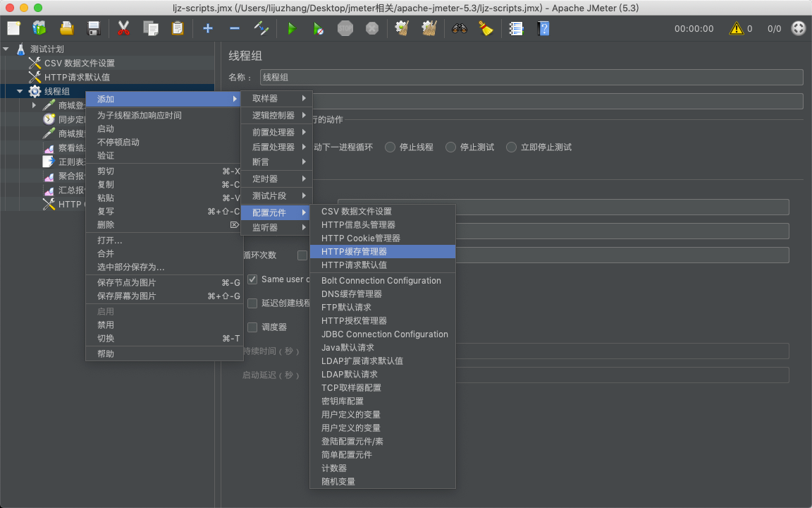Click the 启动延迟（秒） input field
Viewport: 812px width, 508px height.
[622, 375]
